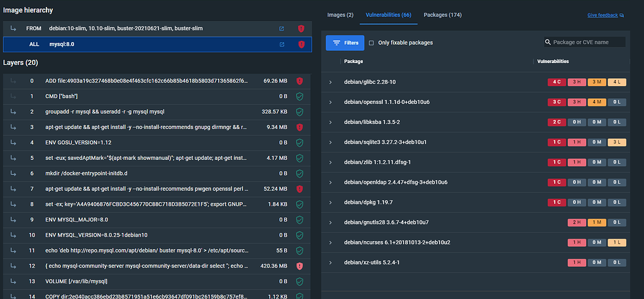Expand debian/xz-utils 5.2.4-1 row
Screen dimensions: 644x299
[330, 262]
